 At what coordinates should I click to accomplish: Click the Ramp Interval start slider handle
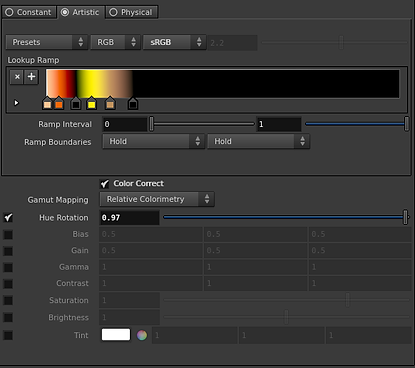coord(151,124)
